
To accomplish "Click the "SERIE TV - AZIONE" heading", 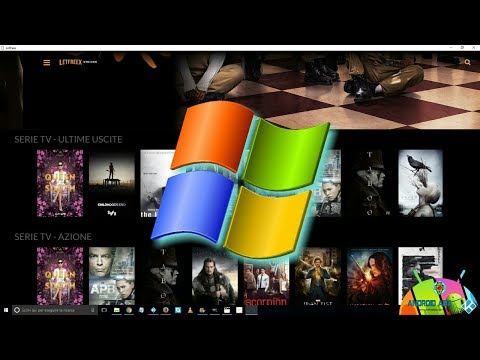I will 53,237.
